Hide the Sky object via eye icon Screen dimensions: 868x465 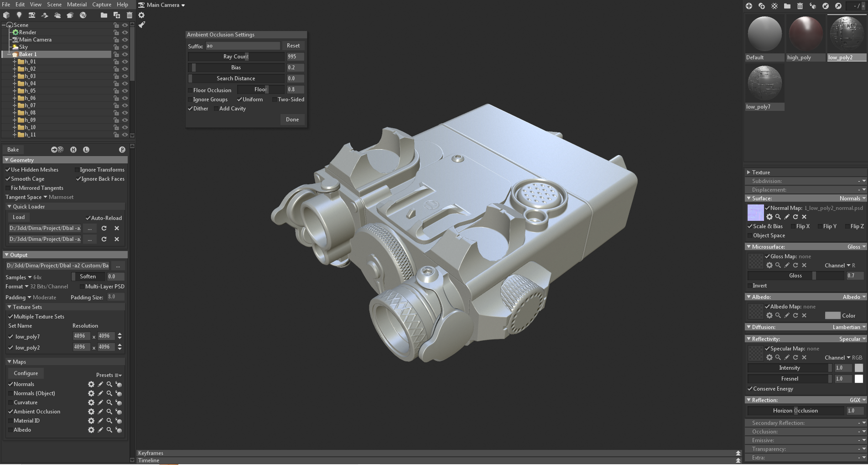coord(125,47)
